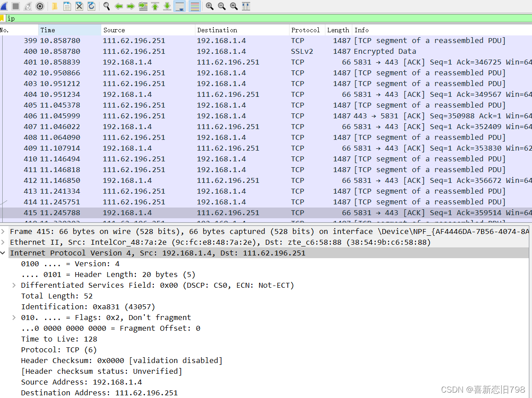Image resolution: width=532 pixels, height=398 pixels.
Task: Expand the Frame 415 details
Action: 3,231
